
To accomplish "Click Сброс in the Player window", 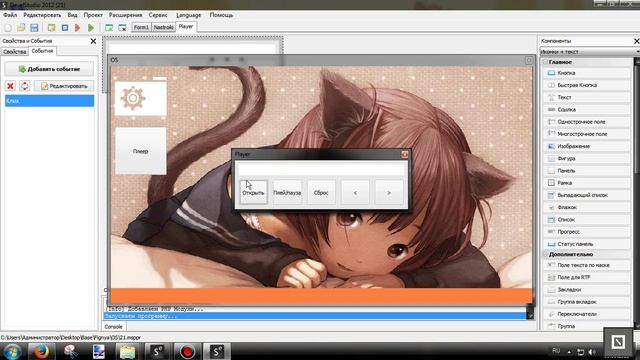I will point(321,192).
